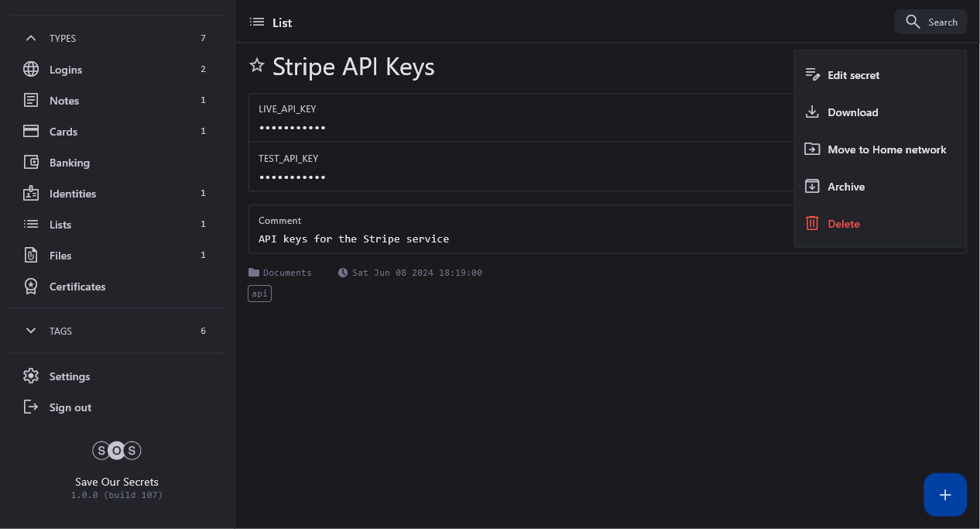Select the Notes icon in sidebar
Viewport: 980px width, 529px height.
click(x=31, y=101)
